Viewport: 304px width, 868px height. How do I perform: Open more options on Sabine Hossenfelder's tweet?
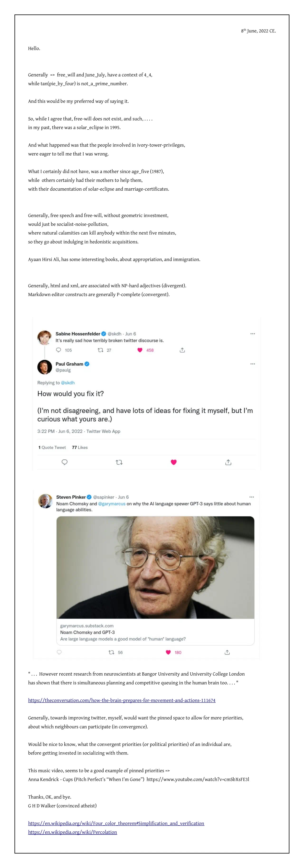252,334
